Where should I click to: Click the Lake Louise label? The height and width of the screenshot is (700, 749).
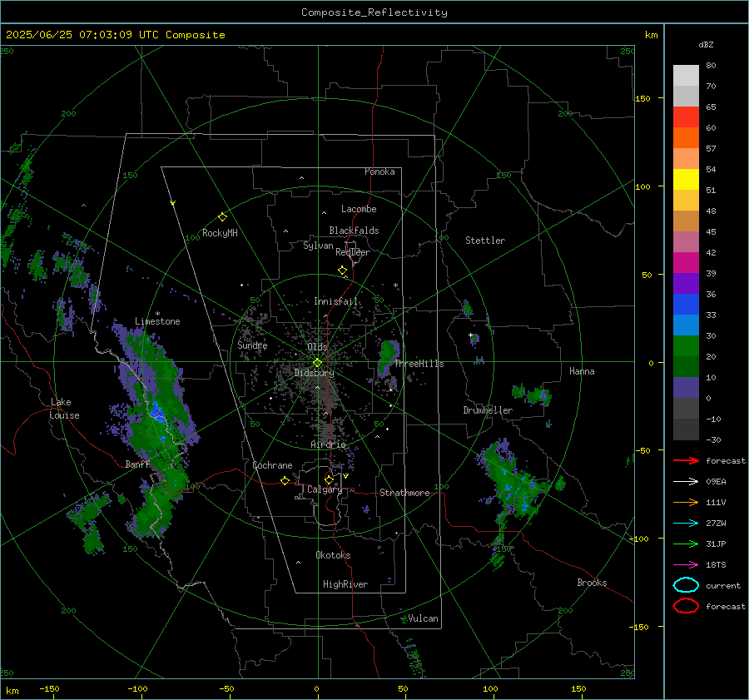(x=65, y=409)
